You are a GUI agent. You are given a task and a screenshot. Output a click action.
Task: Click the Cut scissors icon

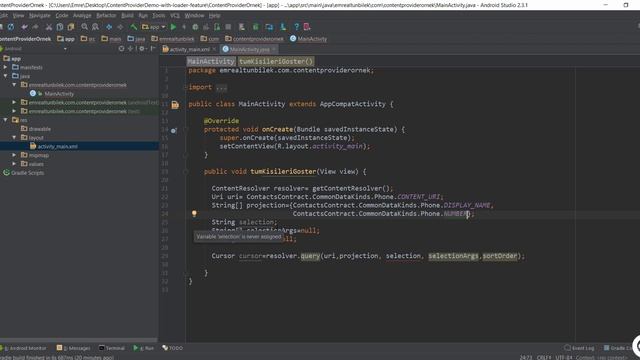coord(49,27)
